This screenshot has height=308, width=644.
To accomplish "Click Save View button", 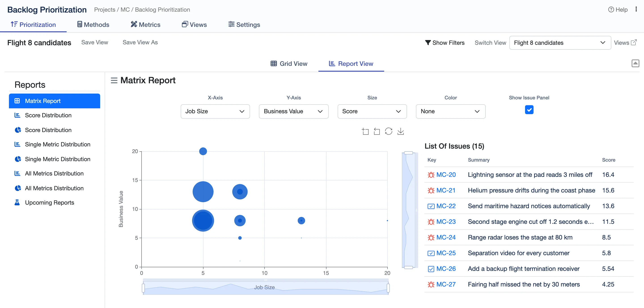I will (95, 42).
